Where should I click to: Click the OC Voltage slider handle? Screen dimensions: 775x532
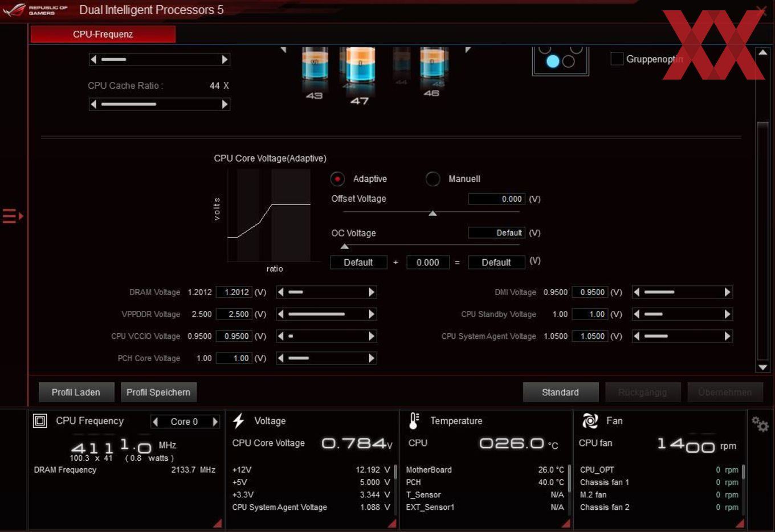(345, 247)
